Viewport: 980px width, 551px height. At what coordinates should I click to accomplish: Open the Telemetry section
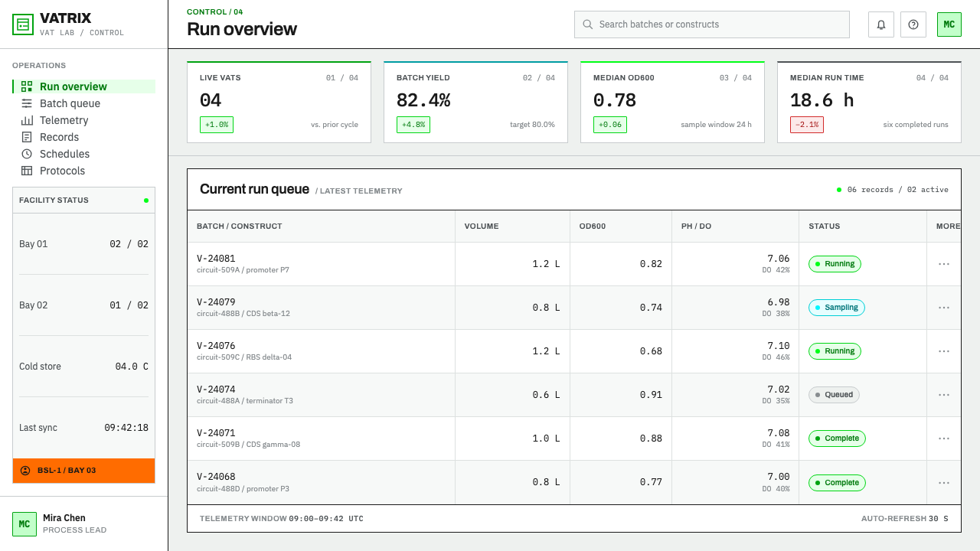(x=84, y=120)
